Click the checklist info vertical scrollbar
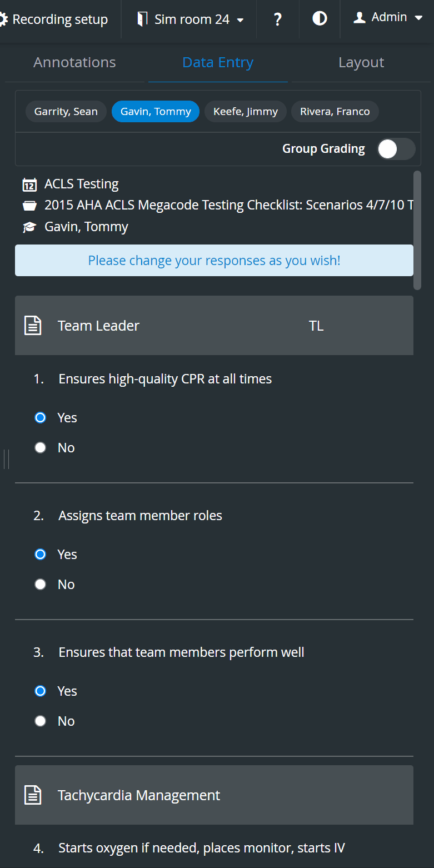The width and height of the screenshot is (434, 868). click(417, 230)
